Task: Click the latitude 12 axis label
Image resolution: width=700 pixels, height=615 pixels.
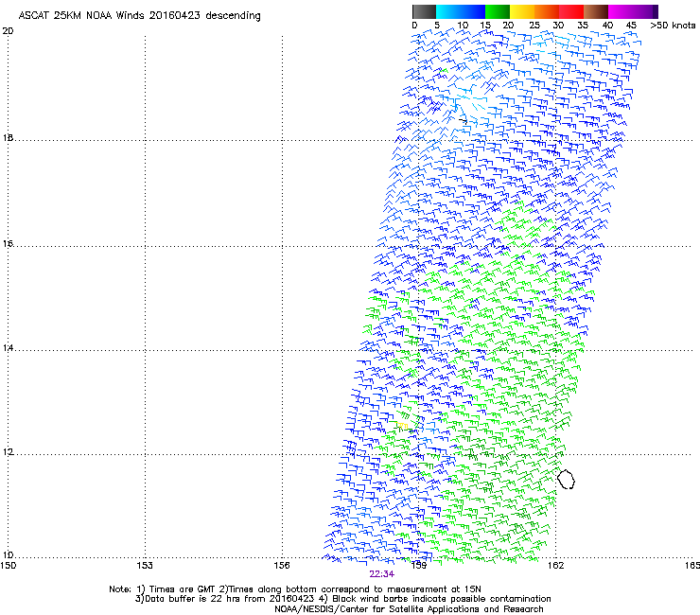Action: (8, 452)
